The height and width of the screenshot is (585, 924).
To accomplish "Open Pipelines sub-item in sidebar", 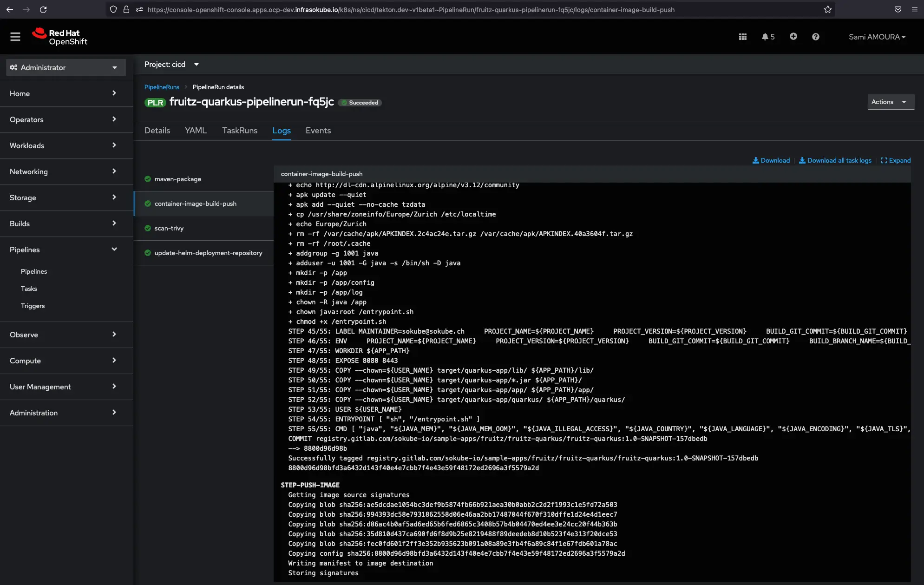I will pyautogui.click(x=34, y=271).
